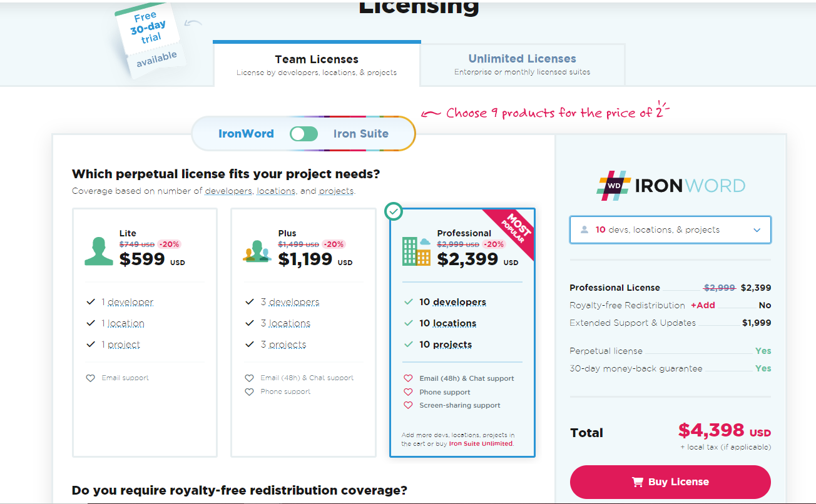The image size is (816, 504).
Task: Click +Add for Royalty-free Redistribution
Action: coord(703,305)
